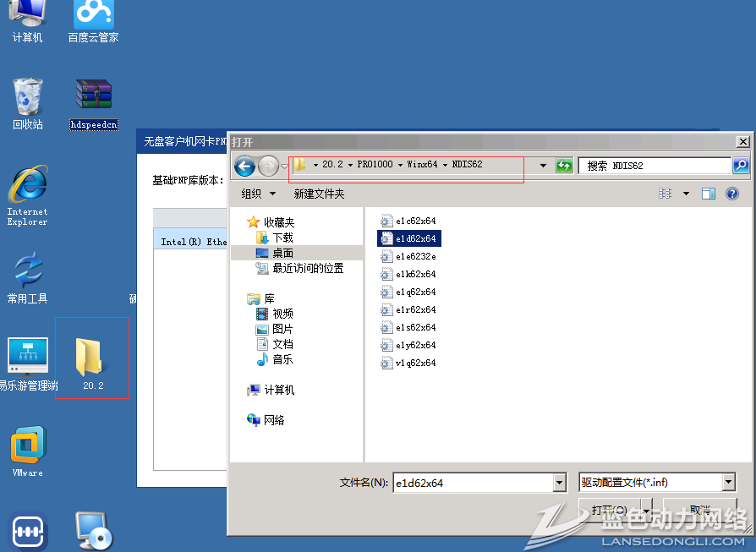The height and width of the screenshot is (552, 756).
Task: Open the file type filter dropdown
Action: coord(729,483)
